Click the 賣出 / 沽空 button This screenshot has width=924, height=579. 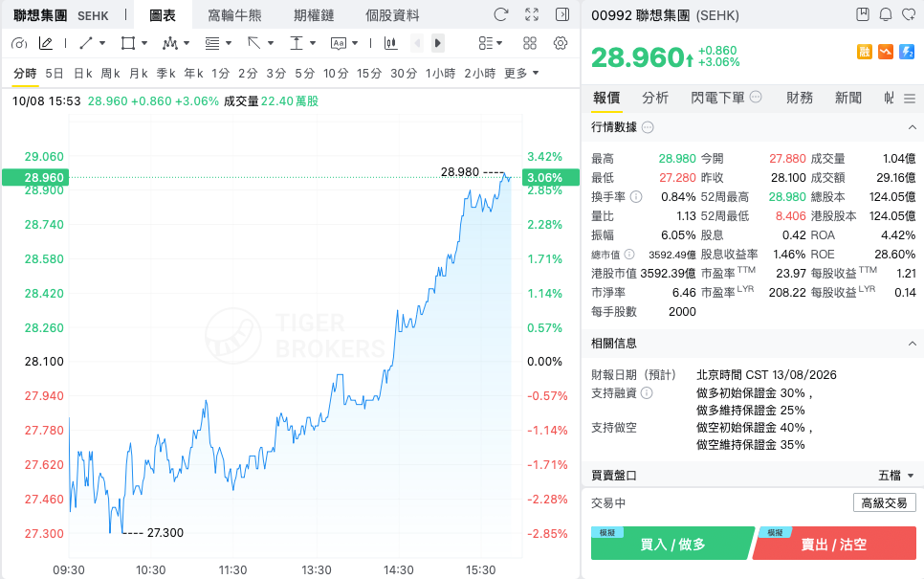point(834,544)
